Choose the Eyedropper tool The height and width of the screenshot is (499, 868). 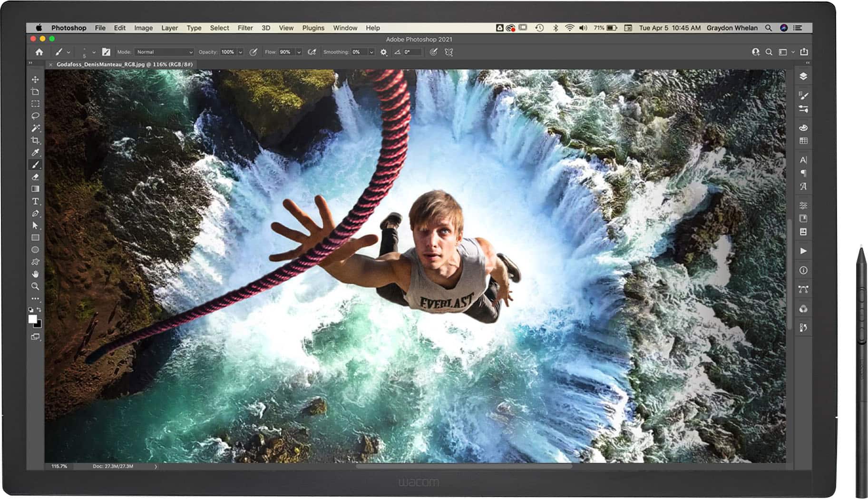point(35,153)
